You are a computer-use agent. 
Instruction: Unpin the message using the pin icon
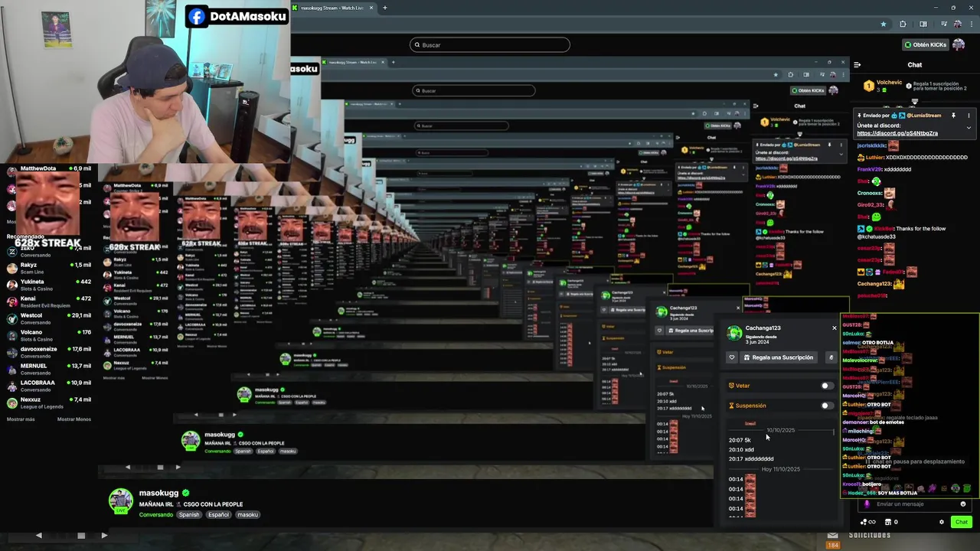953,116
